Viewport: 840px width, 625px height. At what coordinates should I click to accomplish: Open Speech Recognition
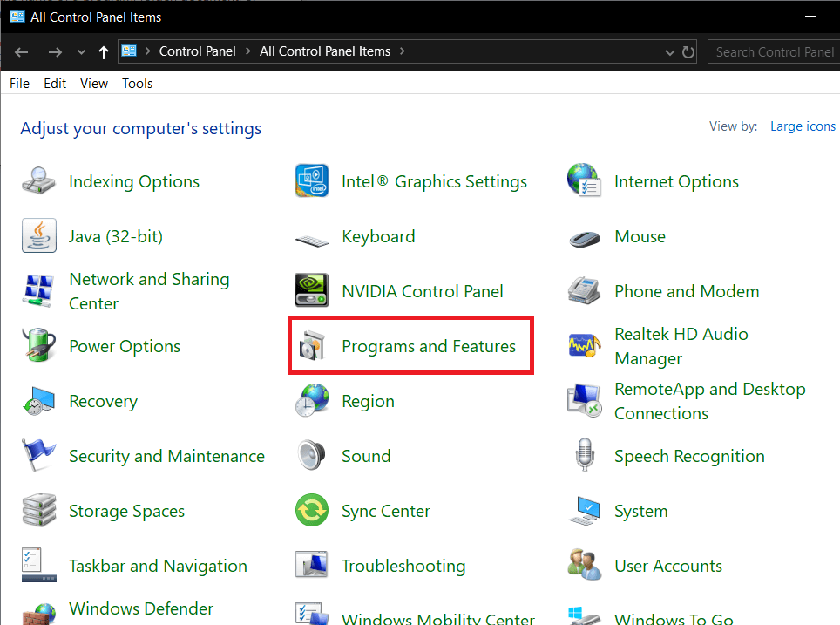[689, 455]
